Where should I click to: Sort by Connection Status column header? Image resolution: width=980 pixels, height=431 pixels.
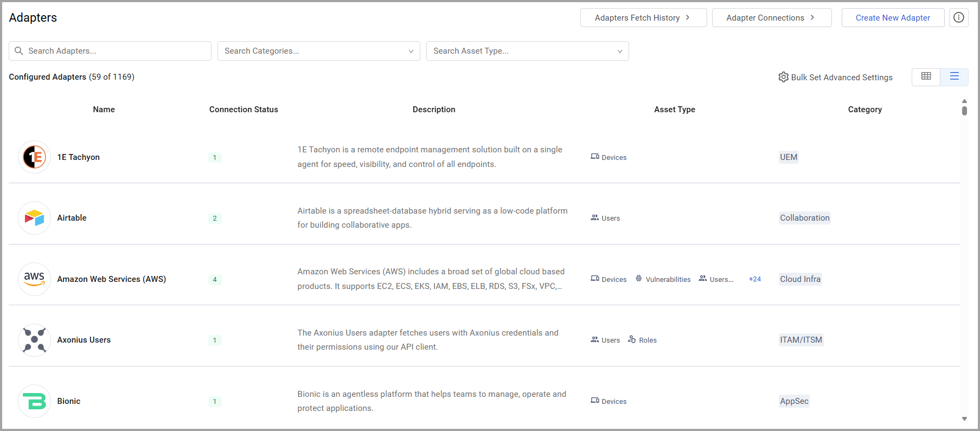click(244, 110)
